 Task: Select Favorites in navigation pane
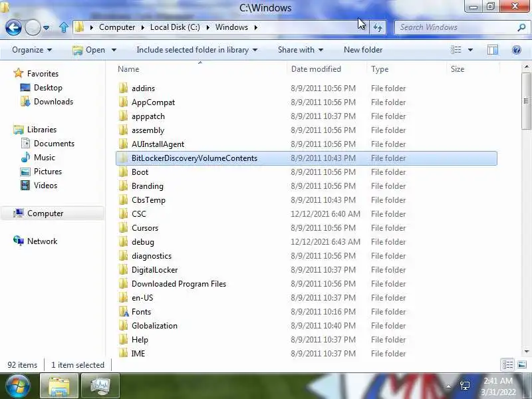[x=36, y=73]
